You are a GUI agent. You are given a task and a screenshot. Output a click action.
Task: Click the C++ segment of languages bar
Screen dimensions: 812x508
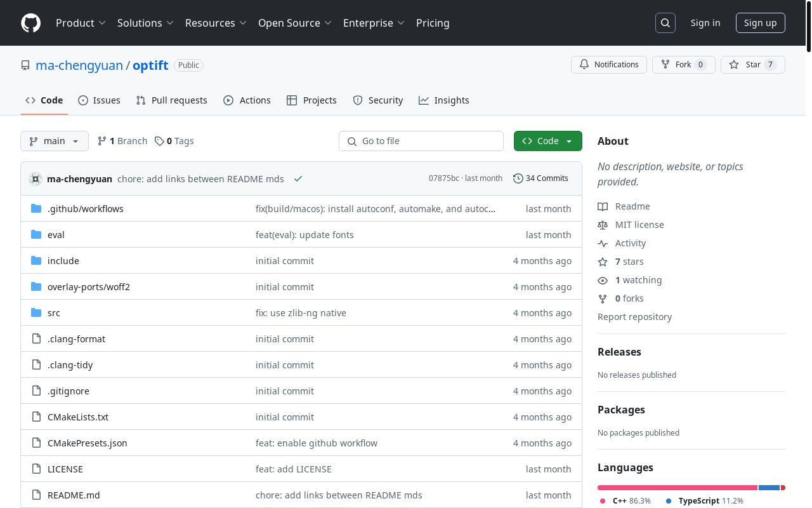coord(677,488)
